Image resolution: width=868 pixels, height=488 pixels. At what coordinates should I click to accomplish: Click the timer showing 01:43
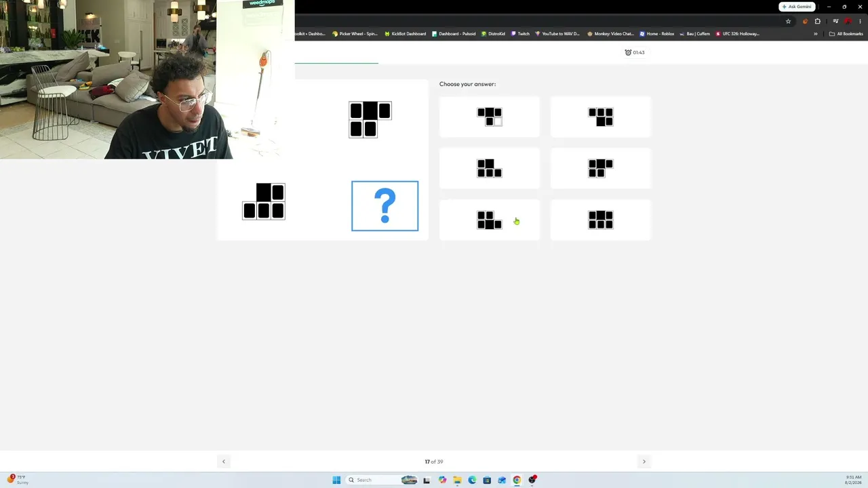635,52
